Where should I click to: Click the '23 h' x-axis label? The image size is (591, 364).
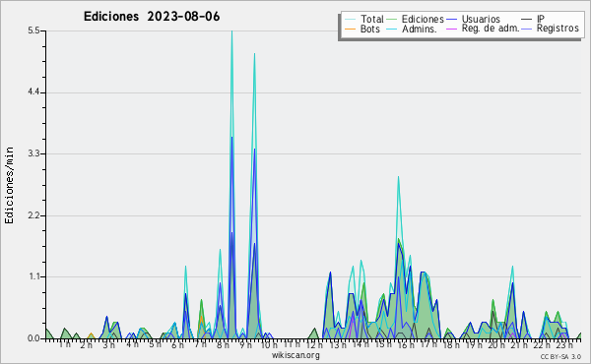pyautogui.click(x=564, y=345)
